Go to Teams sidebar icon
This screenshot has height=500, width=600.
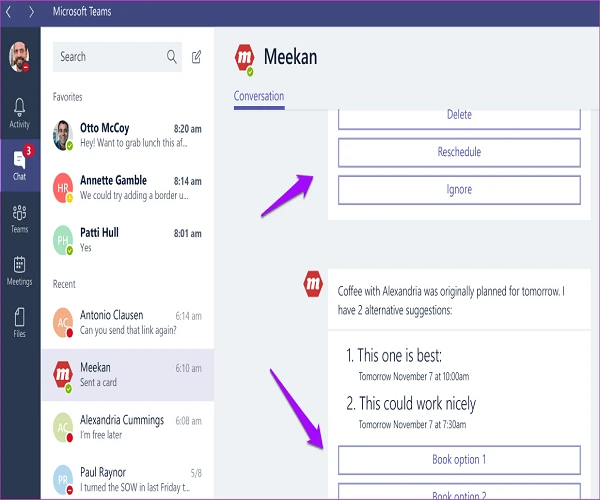pyautogui.click(x=19, y=217)
